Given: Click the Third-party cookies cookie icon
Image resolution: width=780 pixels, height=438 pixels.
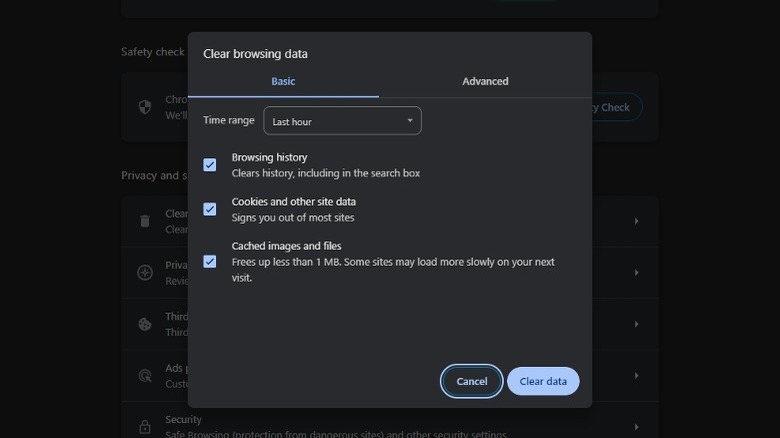Looking at the screenshot, I should point(145,324).
